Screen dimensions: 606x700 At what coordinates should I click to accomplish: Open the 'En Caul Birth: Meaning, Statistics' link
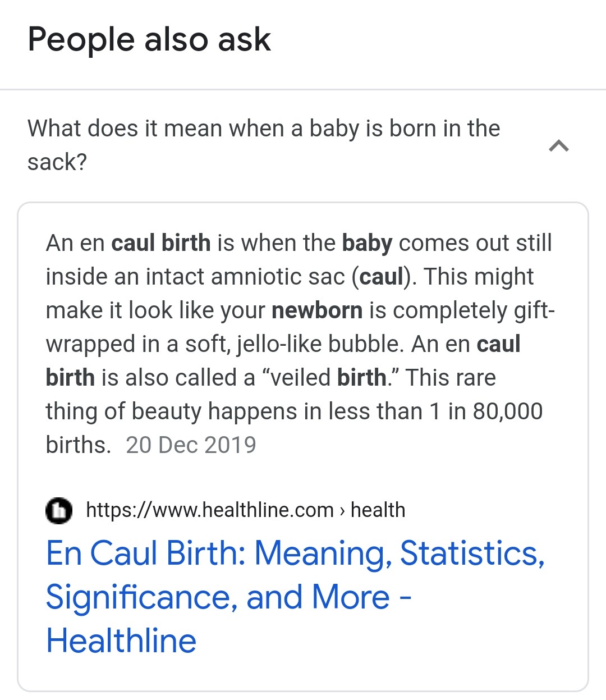(295, 553)
